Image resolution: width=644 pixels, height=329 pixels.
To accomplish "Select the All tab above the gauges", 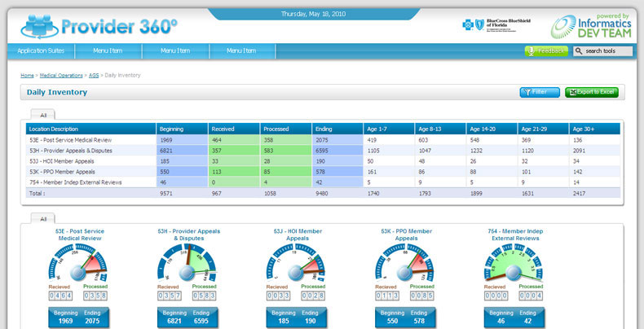I will click(43, 219).
